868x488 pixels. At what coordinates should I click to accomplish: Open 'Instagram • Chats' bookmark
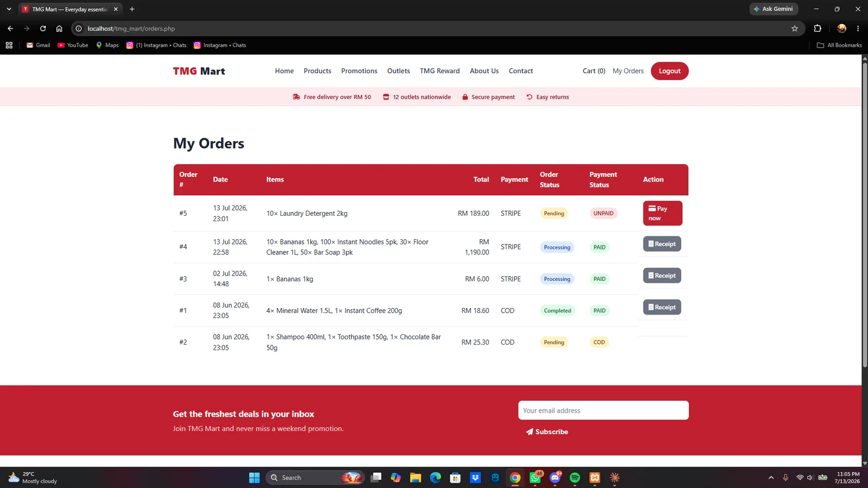[x=220, y=45]
